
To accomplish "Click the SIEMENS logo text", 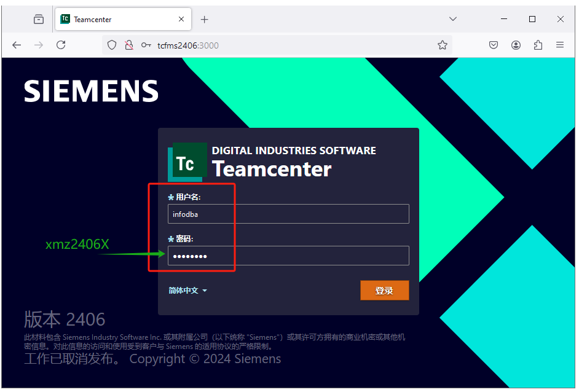I will (x=91, y=91).
